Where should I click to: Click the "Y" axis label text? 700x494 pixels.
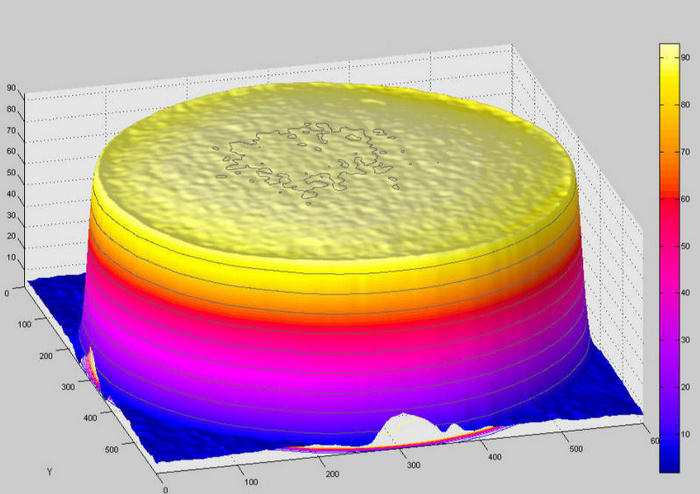pyautogui.click(x=48, y=469)
